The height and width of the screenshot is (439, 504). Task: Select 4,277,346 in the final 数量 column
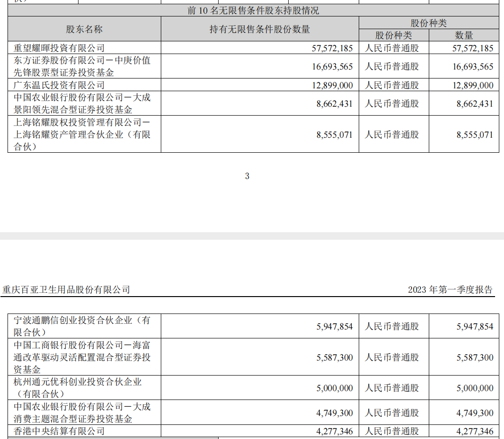(x=475, y=431)
